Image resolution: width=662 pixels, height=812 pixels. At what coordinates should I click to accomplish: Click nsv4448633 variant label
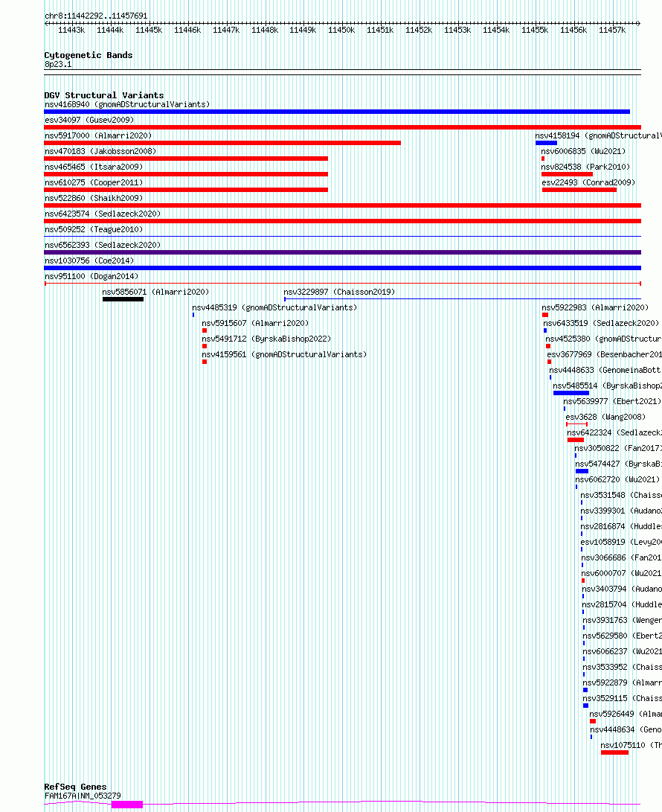pyautogui.click(x=605, y=370)
